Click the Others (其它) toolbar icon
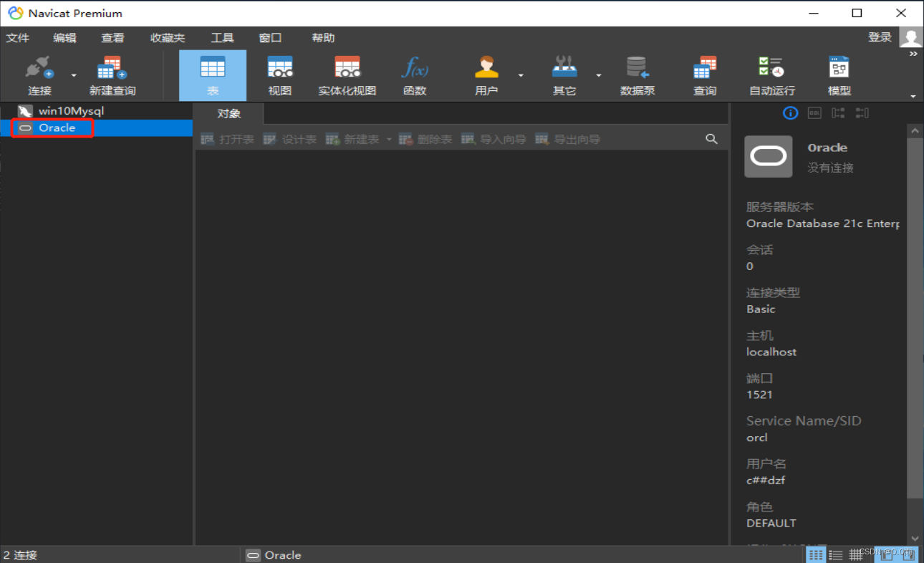This screenshot has height=563, width=924. pos(564,75)
